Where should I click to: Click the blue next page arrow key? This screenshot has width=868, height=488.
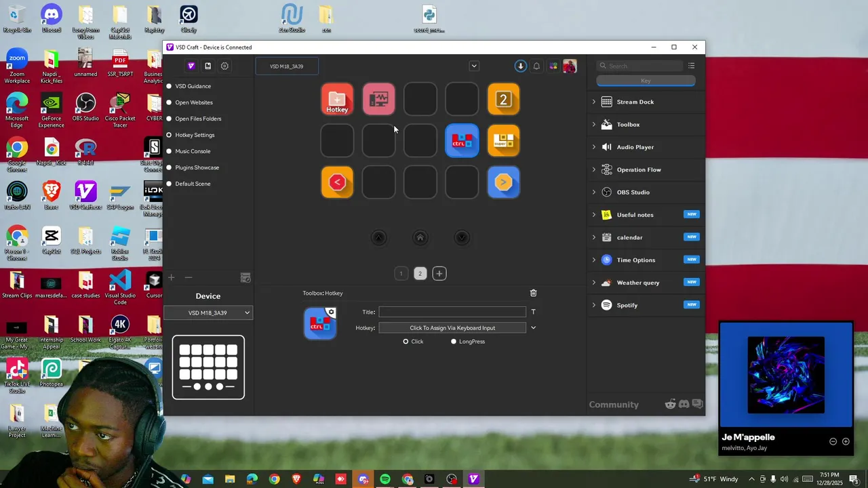[503, 182]
